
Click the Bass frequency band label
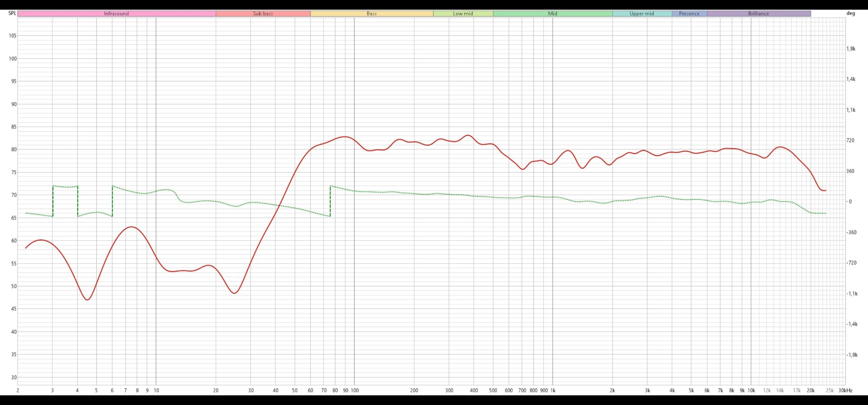372,14
